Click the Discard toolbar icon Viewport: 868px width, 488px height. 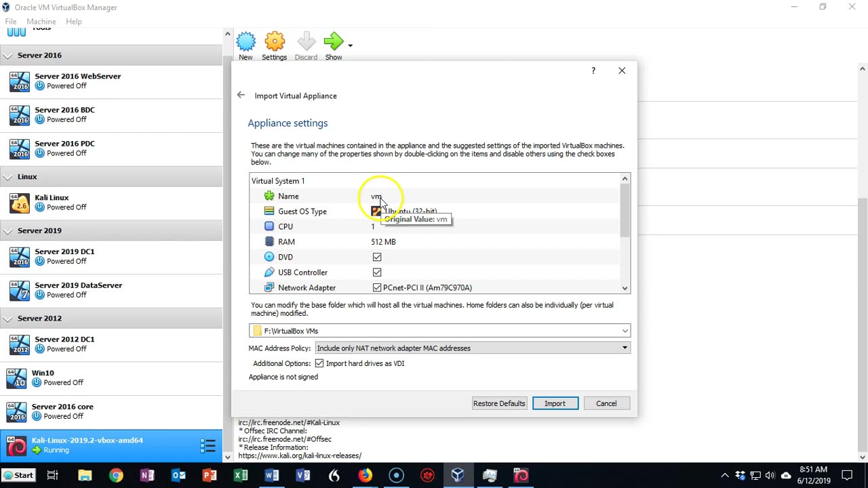click(306, 42)
